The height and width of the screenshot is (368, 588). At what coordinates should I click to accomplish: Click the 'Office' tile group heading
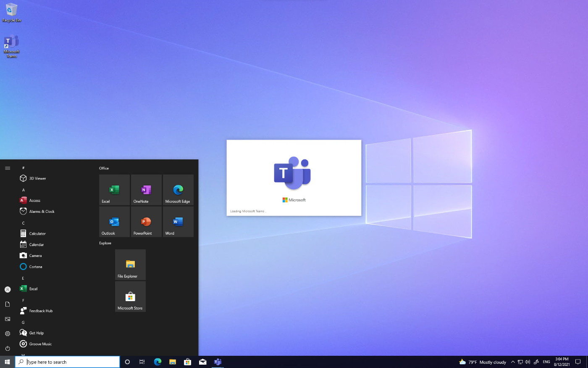point(104,168)
